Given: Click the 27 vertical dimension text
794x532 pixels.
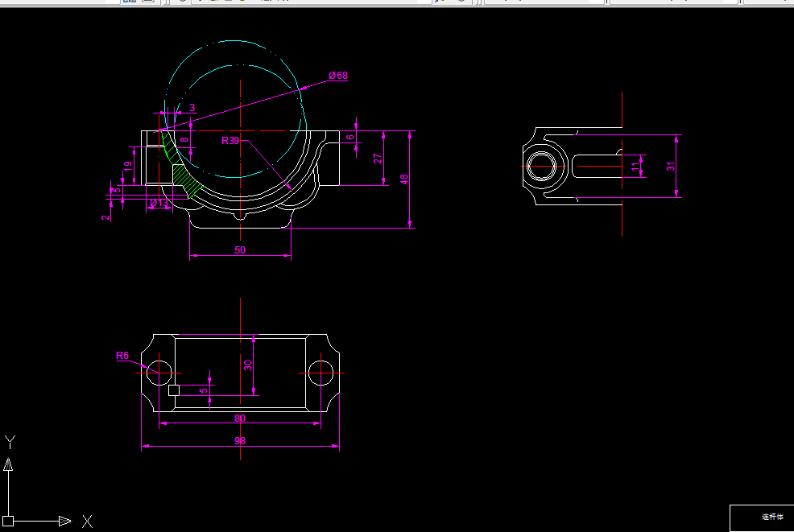Looking at the screenshot, I should (378, 159).
